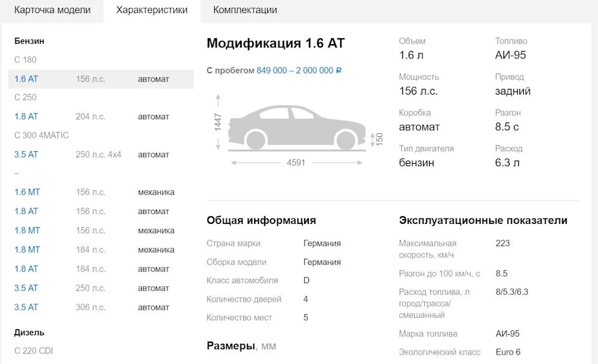
Task: Click the C 300 4MATIC group label
Action: (41, 136)
